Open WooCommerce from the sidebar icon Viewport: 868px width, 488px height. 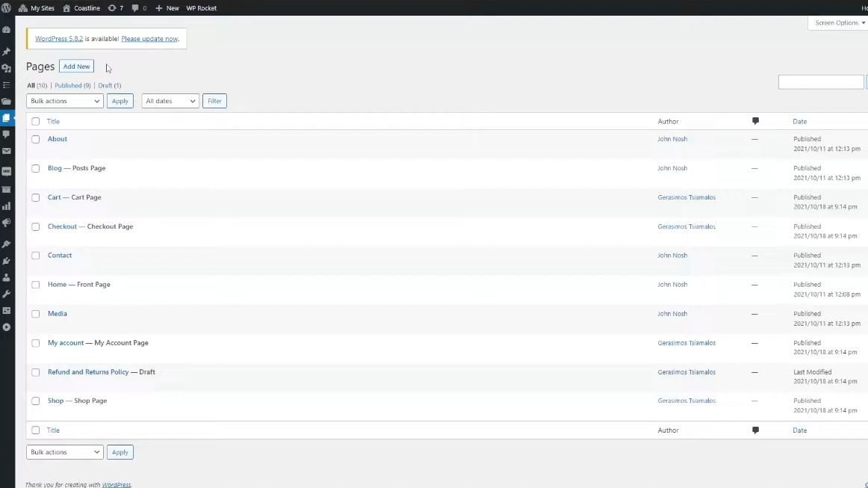[x=7, y=171]
